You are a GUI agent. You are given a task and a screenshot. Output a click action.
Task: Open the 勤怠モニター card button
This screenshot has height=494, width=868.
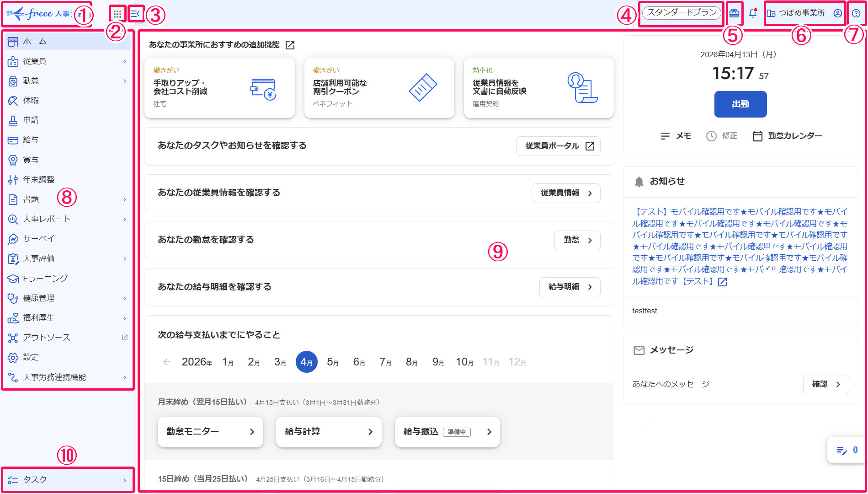(210, 432)
